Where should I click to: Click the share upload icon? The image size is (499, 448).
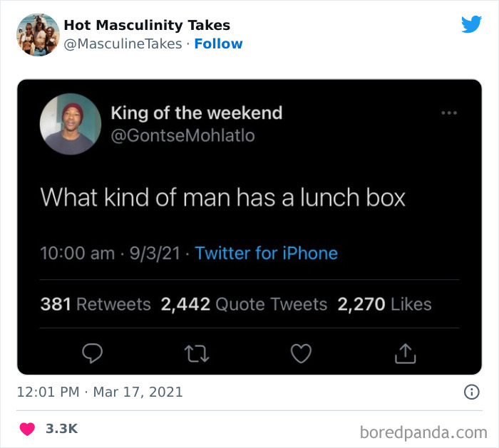(x=404, y=351)
